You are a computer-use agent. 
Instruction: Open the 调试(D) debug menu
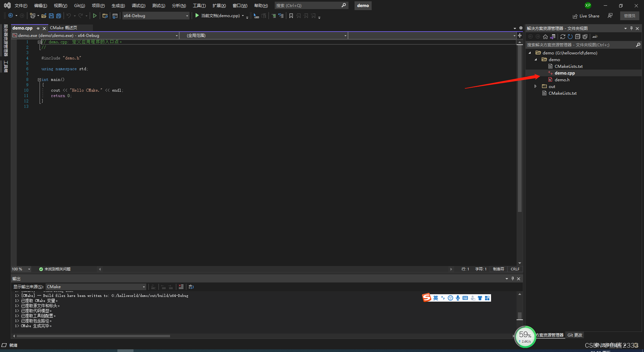pyautogui.click(x=139, y=6)
